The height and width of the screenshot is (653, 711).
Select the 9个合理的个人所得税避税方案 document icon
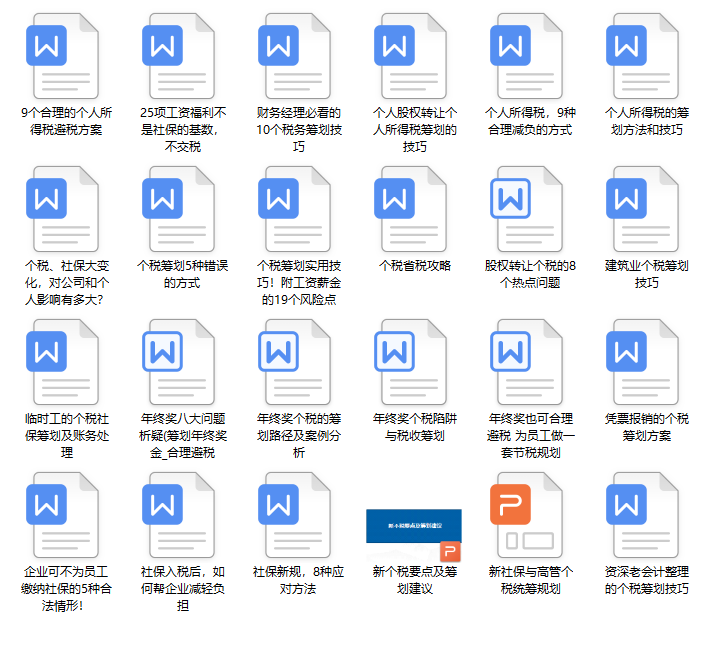(x=63, y=56)
